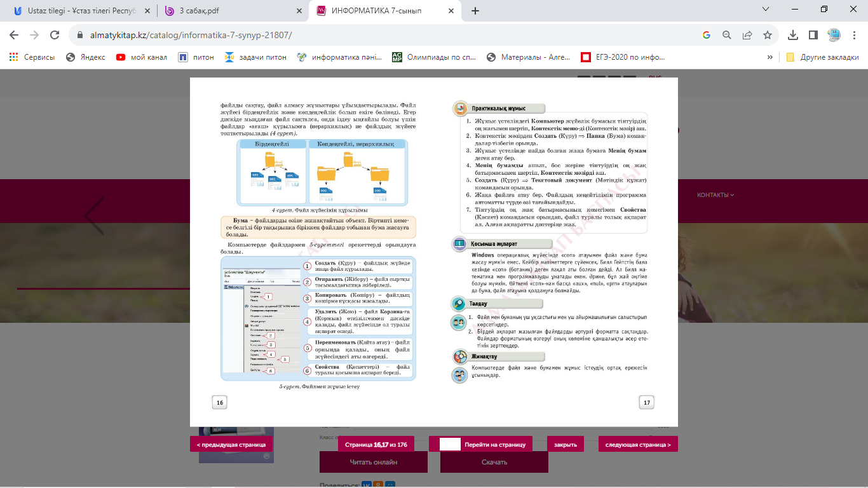Close the 'ИНФОРМАТИКА 7-сынып' tab
Screen dimensions: 868x488
tap(451, 11)
